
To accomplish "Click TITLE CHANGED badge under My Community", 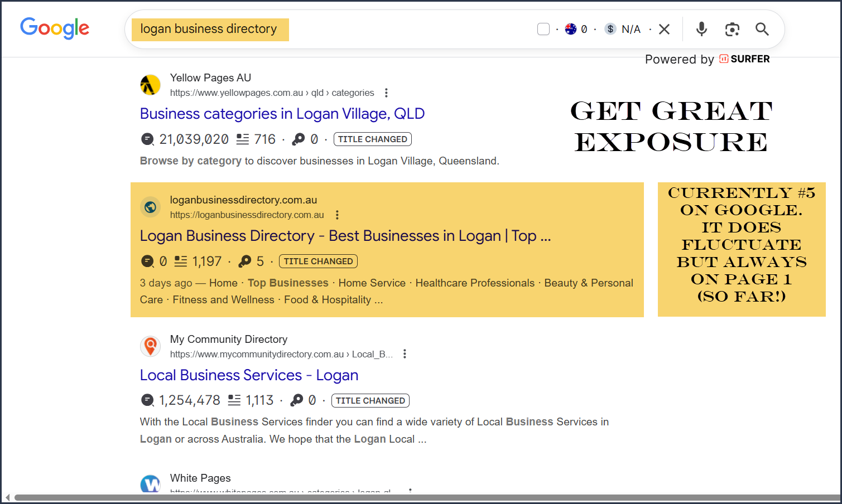I will tap(370, 401).
